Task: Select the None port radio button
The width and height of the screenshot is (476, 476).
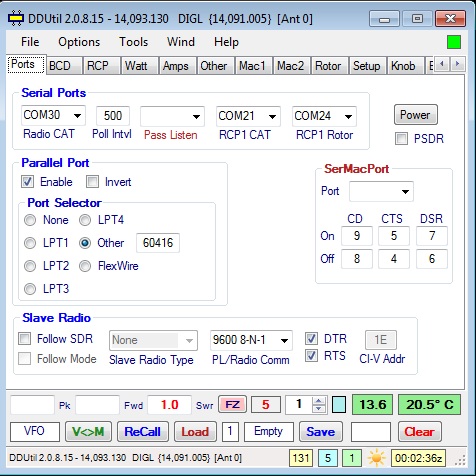Action: [x=30, y=220]
